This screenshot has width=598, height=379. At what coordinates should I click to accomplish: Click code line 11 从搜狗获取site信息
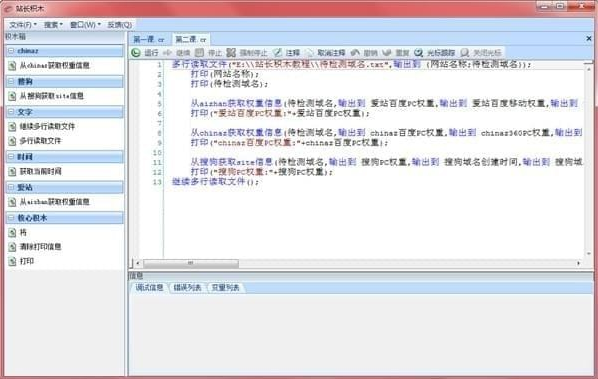point(386,162)
